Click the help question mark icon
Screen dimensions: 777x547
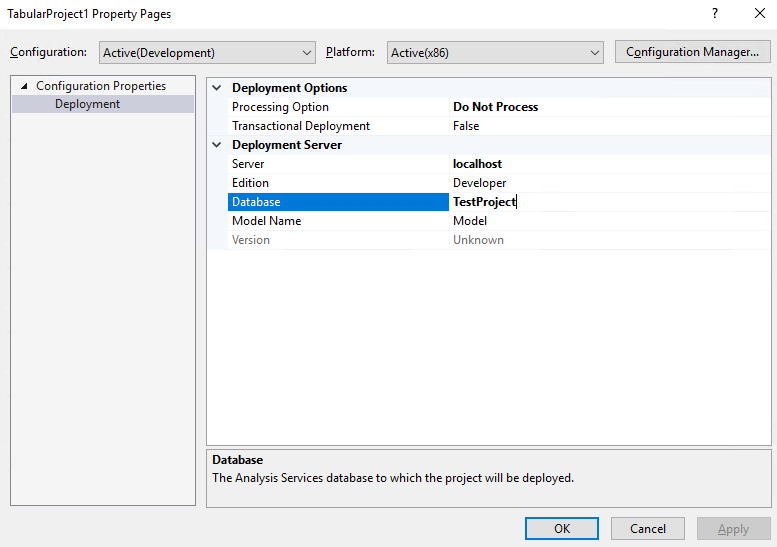[714, 14]
